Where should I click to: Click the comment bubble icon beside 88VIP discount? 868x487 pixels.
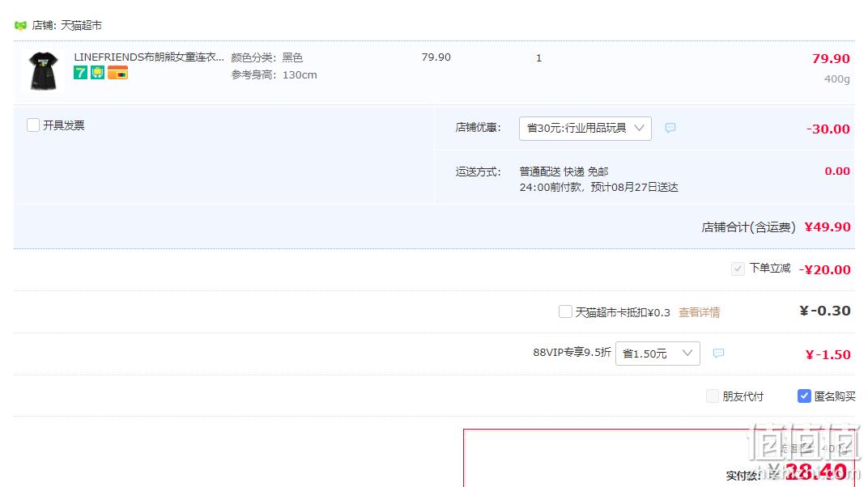point(718,354)
